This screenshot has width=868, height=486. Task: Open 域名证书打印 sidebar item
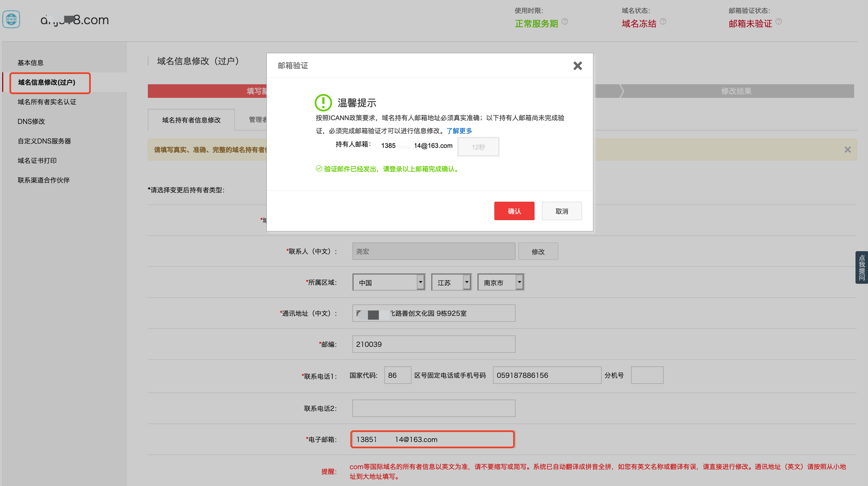37,160
